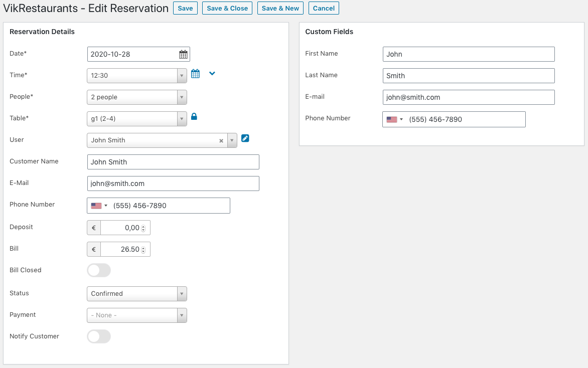The height and width of the screenshot is (368, 588).
Task: Click the edit pencil icon beside User
Action: (x=245, y=138)
